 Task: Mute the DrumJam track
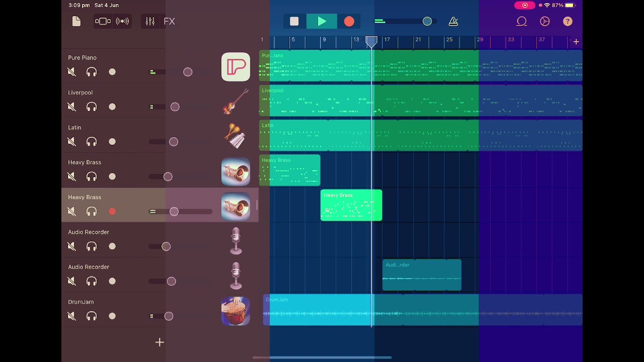(x=71, y=316)
